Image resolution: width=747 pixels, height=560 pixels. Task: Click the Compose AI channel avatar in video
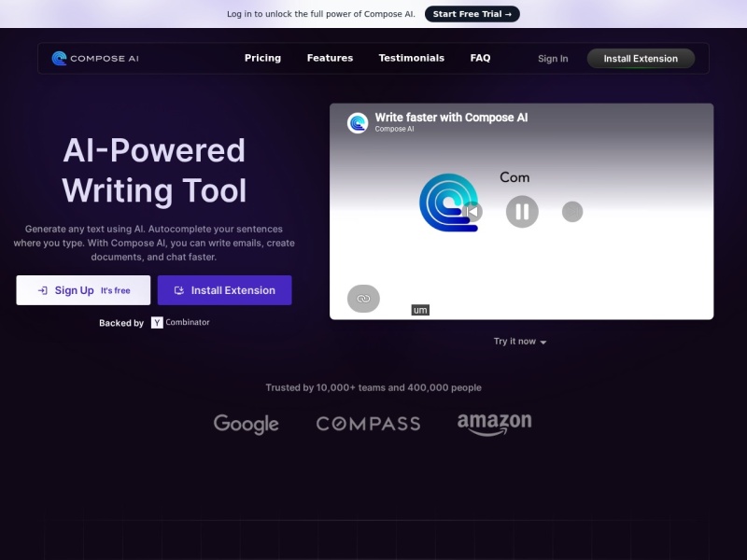tap(358, 123)
